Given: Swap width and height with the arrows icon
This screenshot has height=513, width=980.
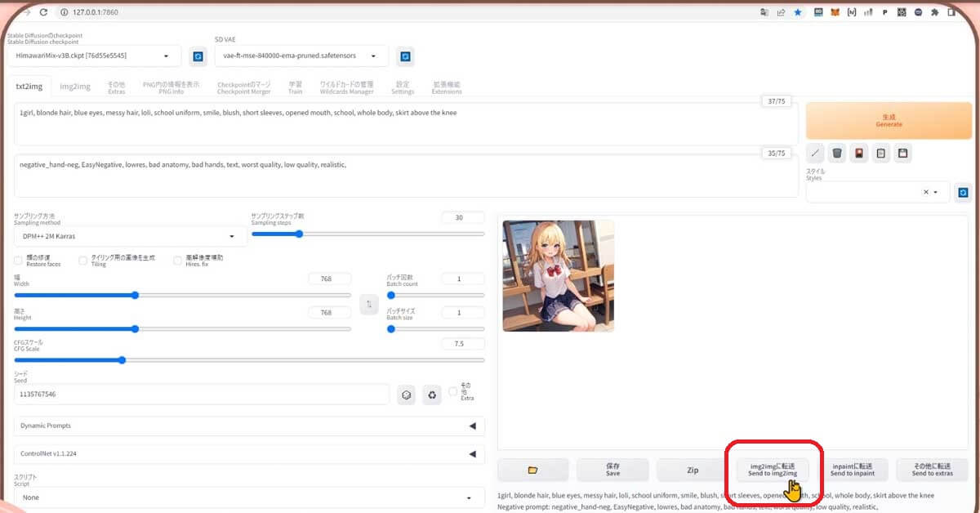Looking at the screenshot, I should pos(369,304).
